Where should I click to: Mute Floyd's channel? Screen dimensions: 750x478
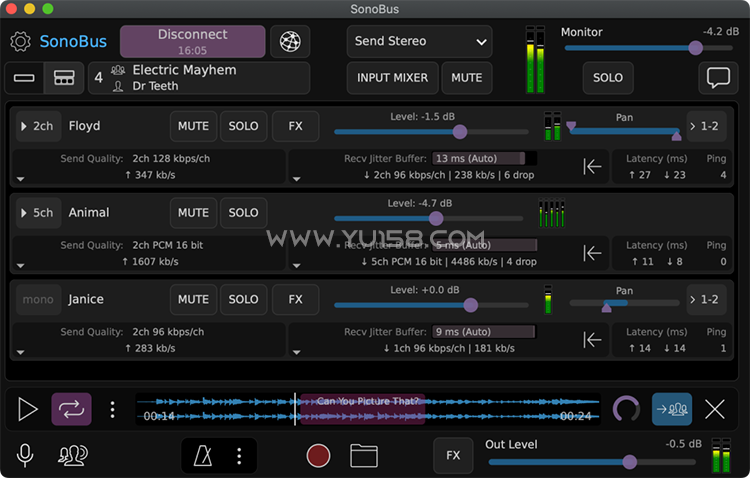pyautogui.click(x=193, y=126)
